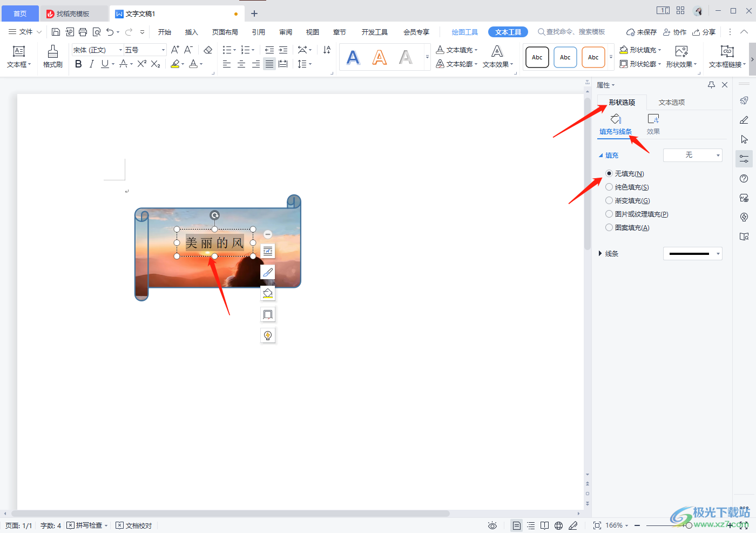
Task: Open the font name dropdown
Action: click(x=120, y=50)
